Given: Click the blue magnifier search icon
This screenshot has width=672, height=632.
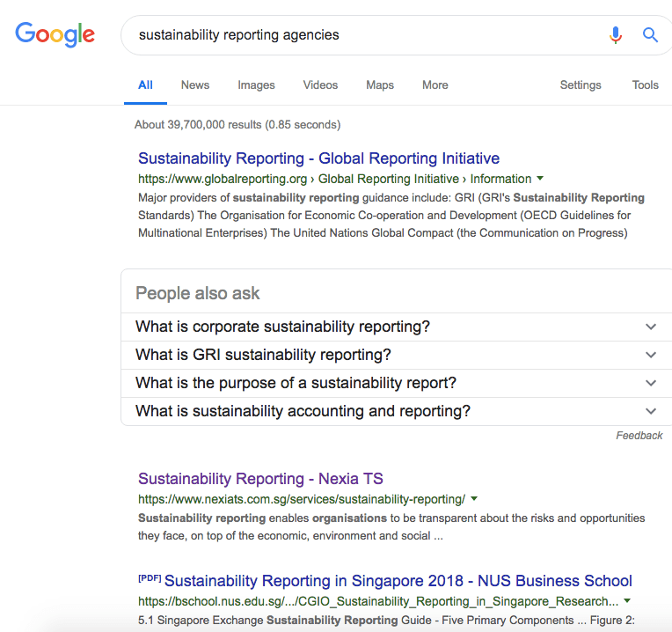Looking at the screenshot, I should pos(650,34).
